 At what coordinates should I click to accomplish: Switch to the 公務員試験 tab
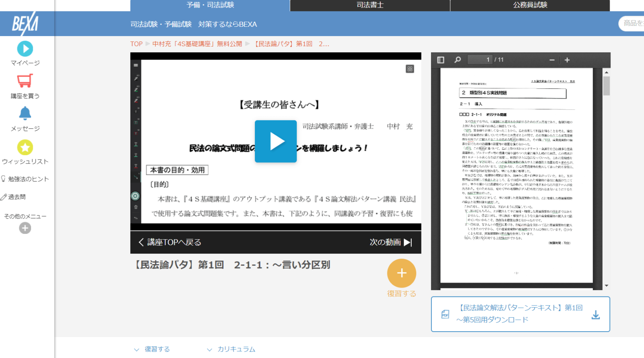coord(530,5)
